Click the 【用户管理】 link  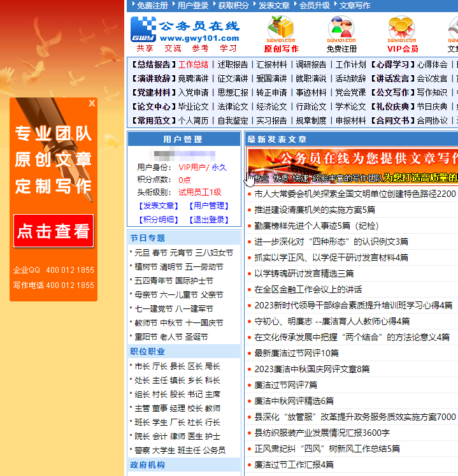209,206
